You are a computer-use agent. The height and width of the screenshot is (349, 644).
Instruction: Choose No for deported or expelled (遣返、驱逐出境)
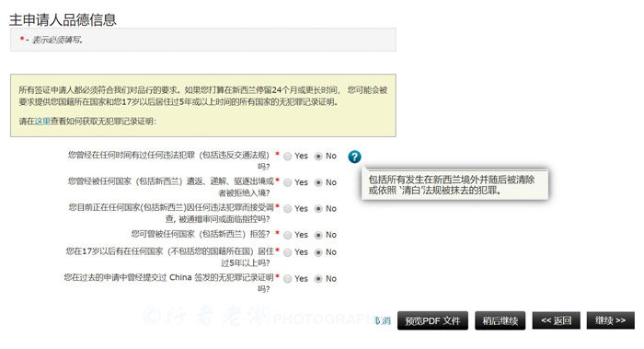318,182
